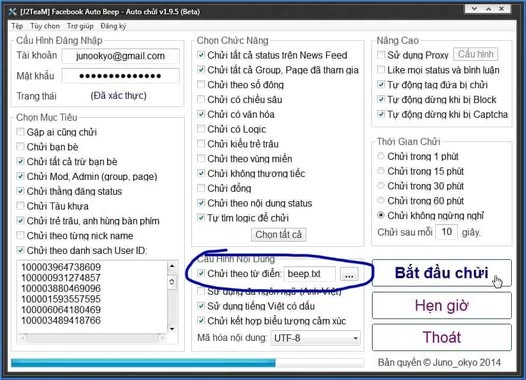Enable Chửi có chiều sâu
This screenshot has width=526, height=380.
click(201, 99)
